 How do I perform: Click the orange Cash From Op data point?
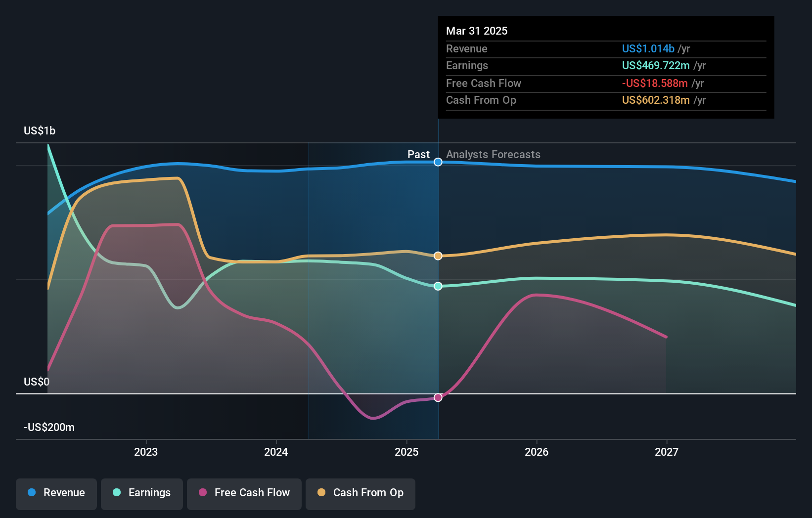pyautogui.click(x=438, y=256)
